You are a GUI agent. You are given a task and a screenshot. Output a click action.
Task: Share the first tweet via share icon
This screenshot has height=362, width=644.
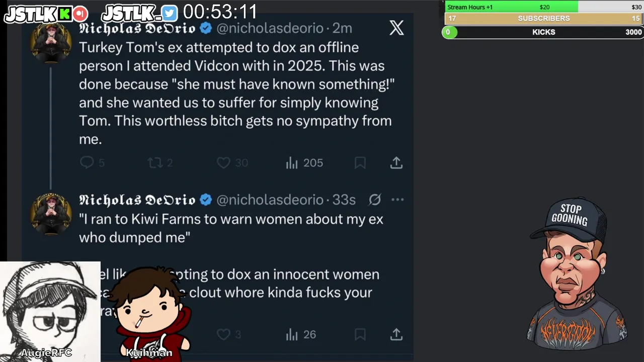pyautogui.click(x=396, y=162)
